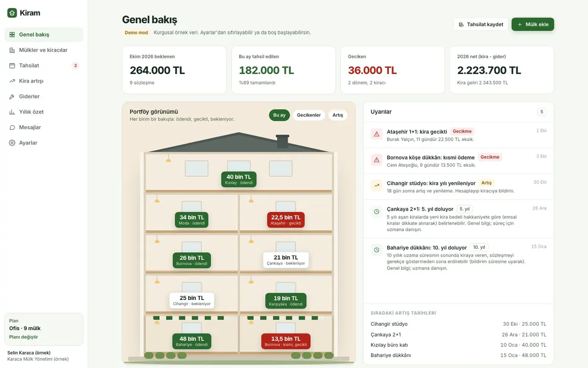Image resolution: width=588 pixels, height=368 pixels.
Task: Click the Tahsilat calendar icon
Action: coord(12,66)
